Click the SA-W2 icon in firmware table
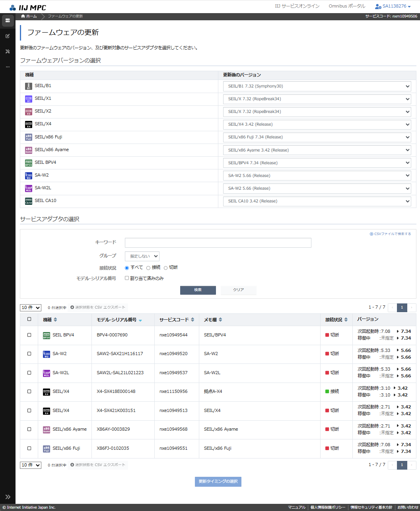 tap(29, 176)
